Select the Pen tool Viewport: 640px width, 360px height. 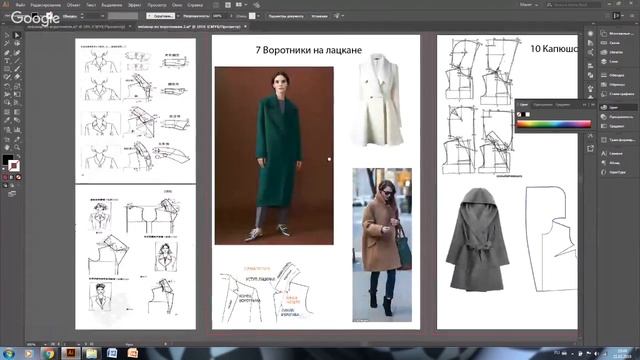(7, 53)
